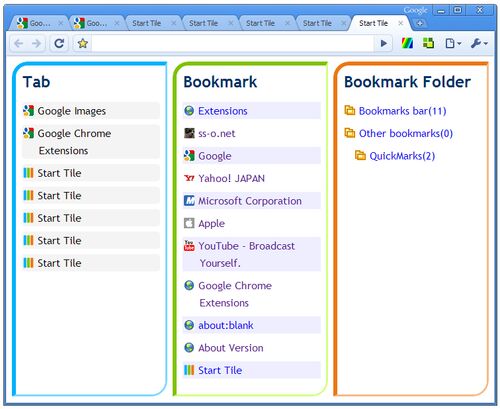Screen dimensions: 500x409
Task: Select Google Chrome Extensions in the Tab list
Action: pyautogui.click(x=91, y=142)
